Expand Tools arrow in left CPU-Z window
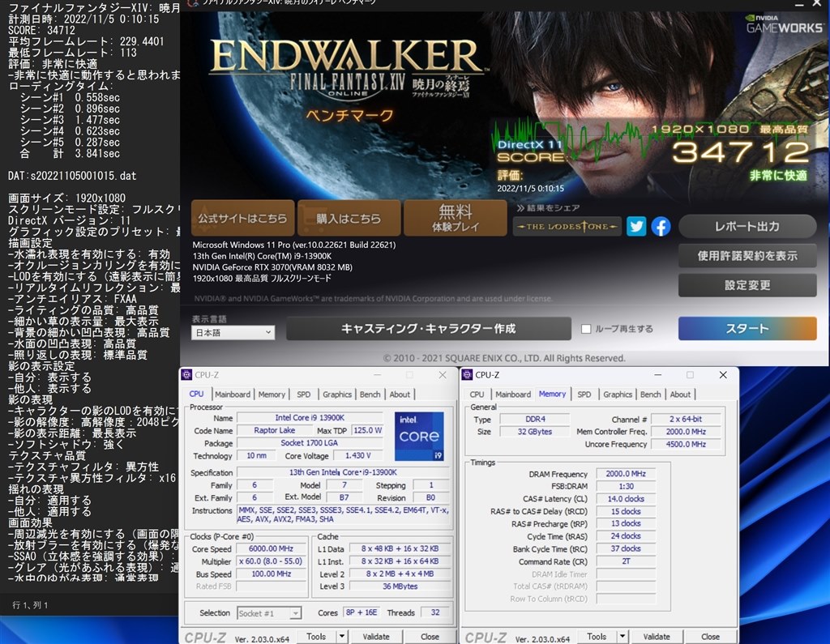Image resolution: width=830 pixels, height=644 pixels. (342, 637)
